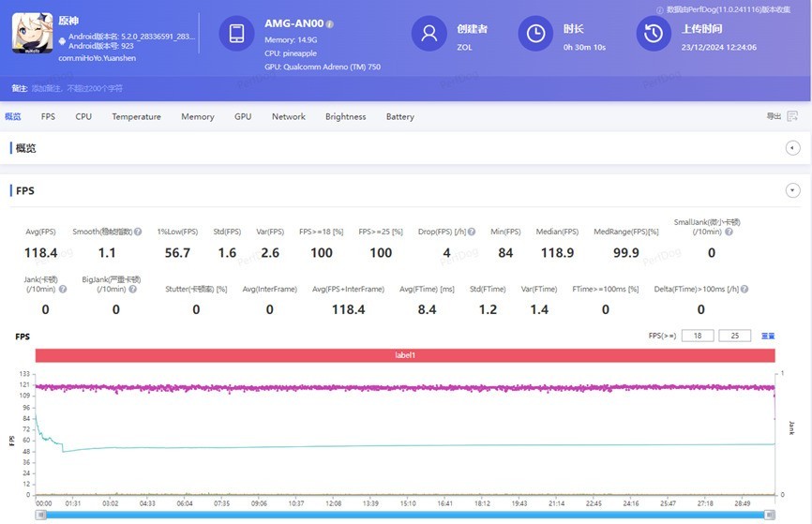Click the red label1 bar

click(x=405, y=356)
